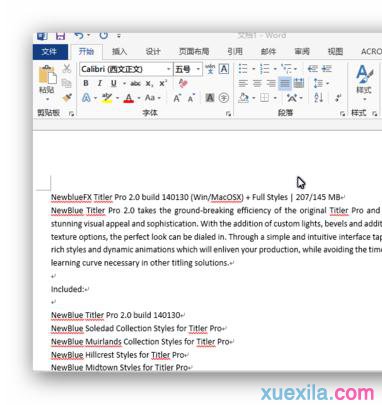The image size is (382, 405).
Task: Toggle Italic formatting
Action: tap(99, 83)
